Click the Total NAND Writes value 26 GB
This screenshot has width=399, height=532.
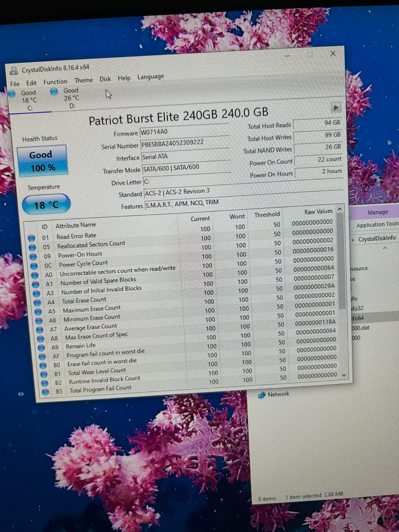[318, 148]
